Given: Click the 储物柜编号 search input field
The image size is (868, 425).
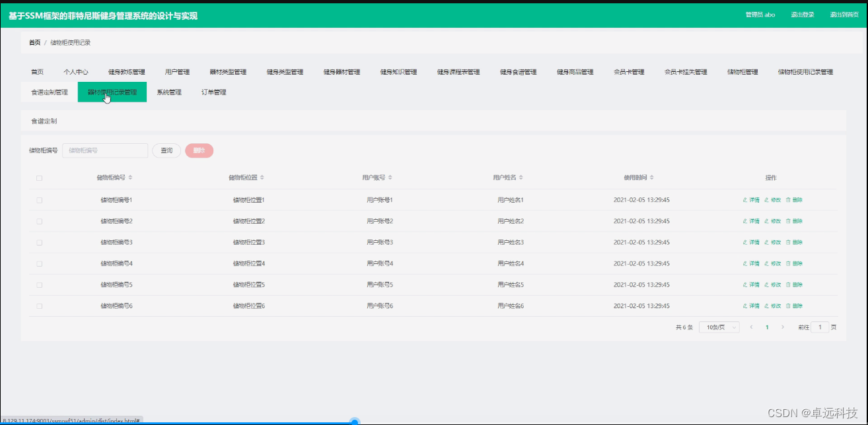Looking at the screenshot, I should coord(104,150).
